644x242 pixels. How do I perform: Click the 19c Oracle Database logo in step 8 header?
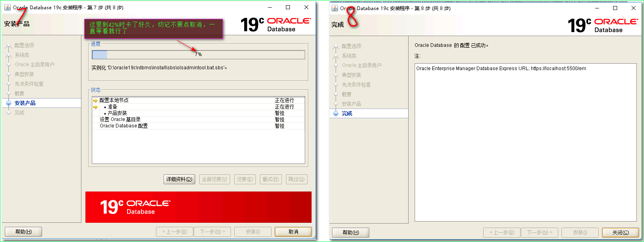click(603, 25)
